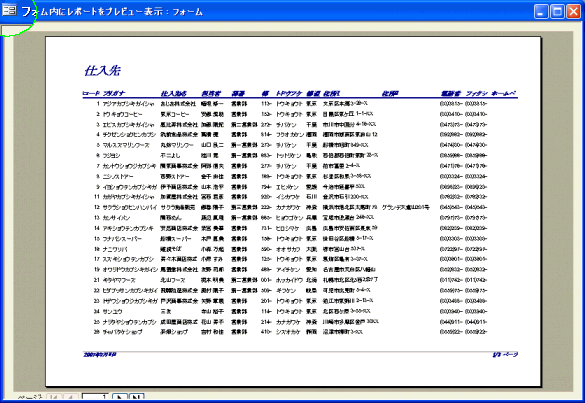This screenshot has width=585, height=403.
Task: Click the イシカワケン cell in row 11
Action: [x=288, y=197]
